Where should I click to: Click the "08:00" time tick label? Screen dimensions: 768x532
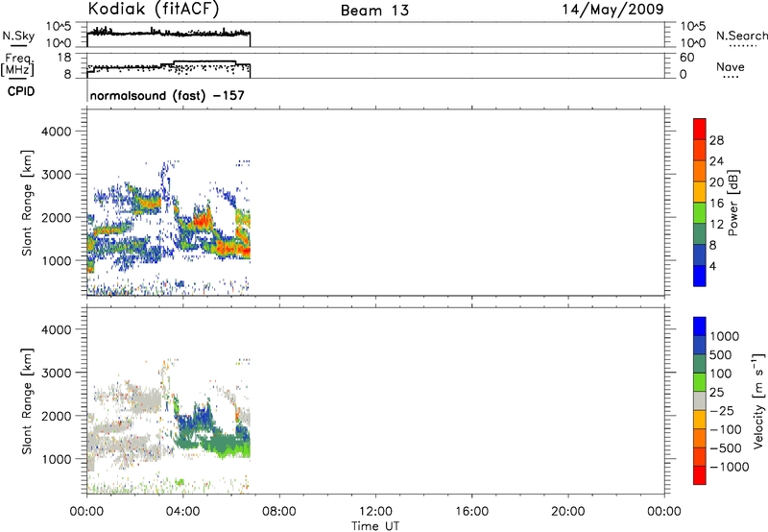[279, 512]
